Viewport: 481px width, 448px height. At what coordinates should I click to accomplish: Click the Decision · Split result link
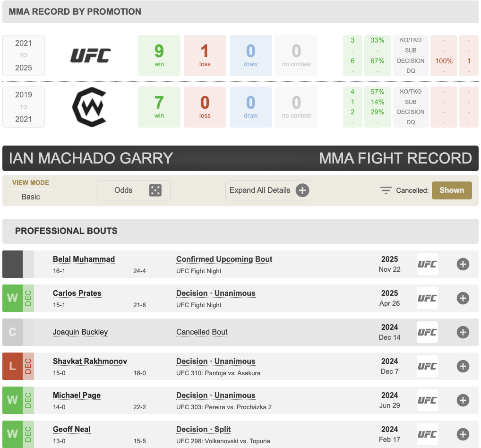click(x=203, y=430)
